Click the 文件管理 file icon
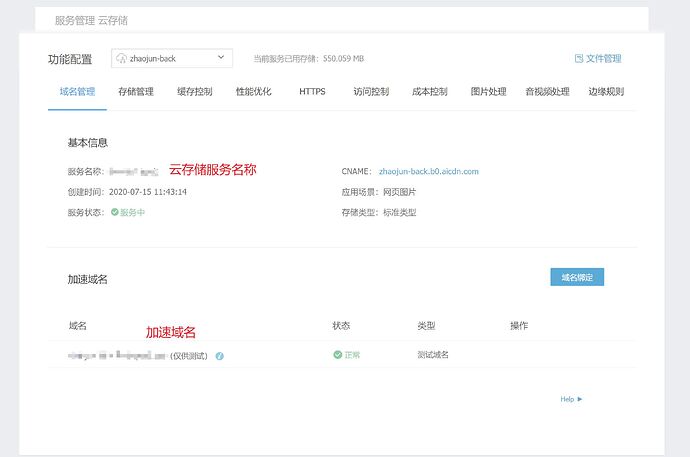The width and height of the screenshot is (690, 457). [x=579, y=58]
